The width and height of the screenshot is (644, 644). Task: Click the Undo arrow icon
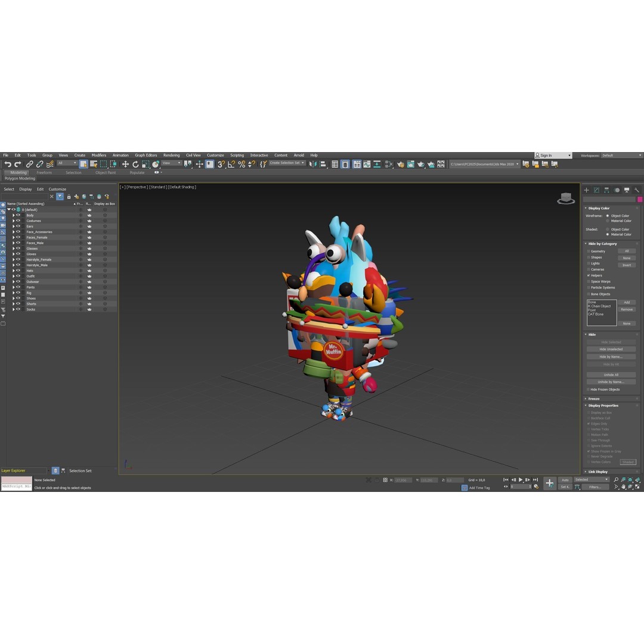7,165
